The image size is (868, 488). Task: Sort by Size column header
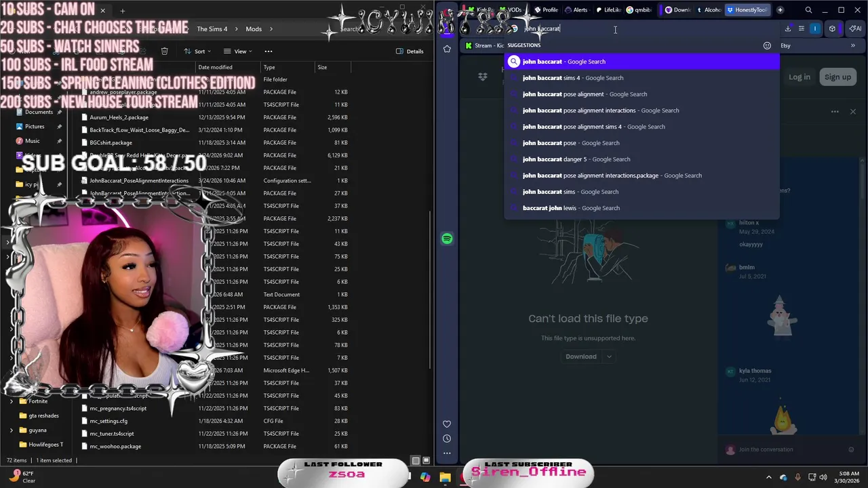tap(322, 67)
